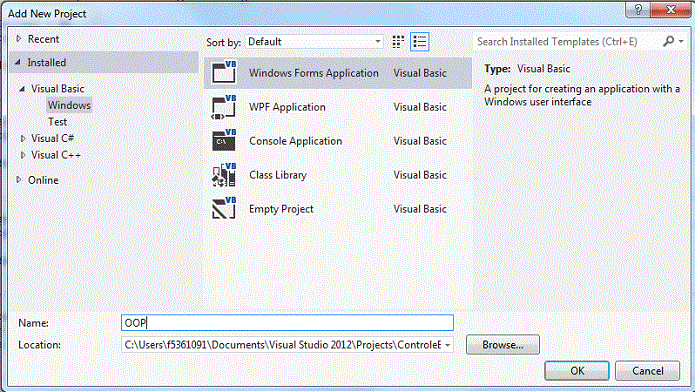
Task: Click the search magnifier icon
Action: click(x=668, y=41)
